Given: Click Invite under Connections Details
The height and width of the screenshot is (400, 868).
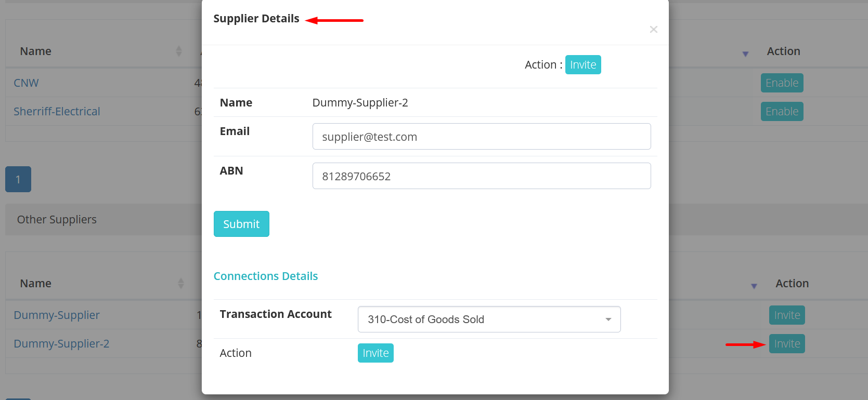Looking at the screenshot, I should coord(375,353).
